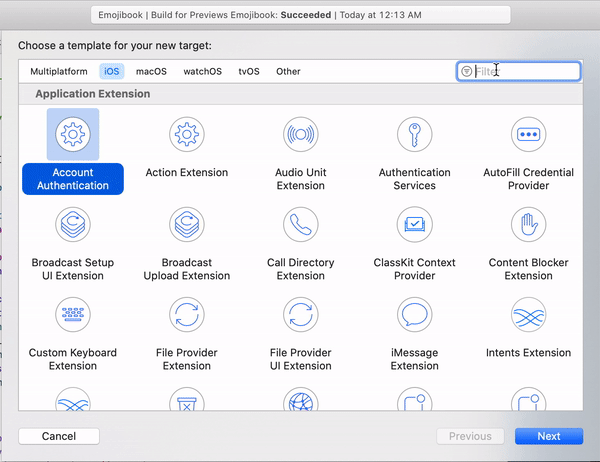Click the File Provider UI Extension label

[301, 359]
